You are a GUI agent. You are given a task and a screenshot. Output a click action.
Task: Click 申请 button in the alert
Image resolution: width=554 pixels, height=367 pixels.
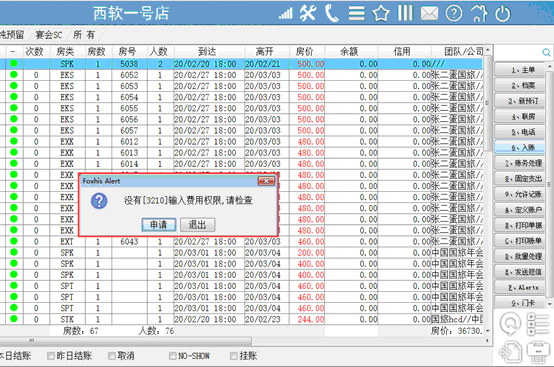[x=159, y=225]
